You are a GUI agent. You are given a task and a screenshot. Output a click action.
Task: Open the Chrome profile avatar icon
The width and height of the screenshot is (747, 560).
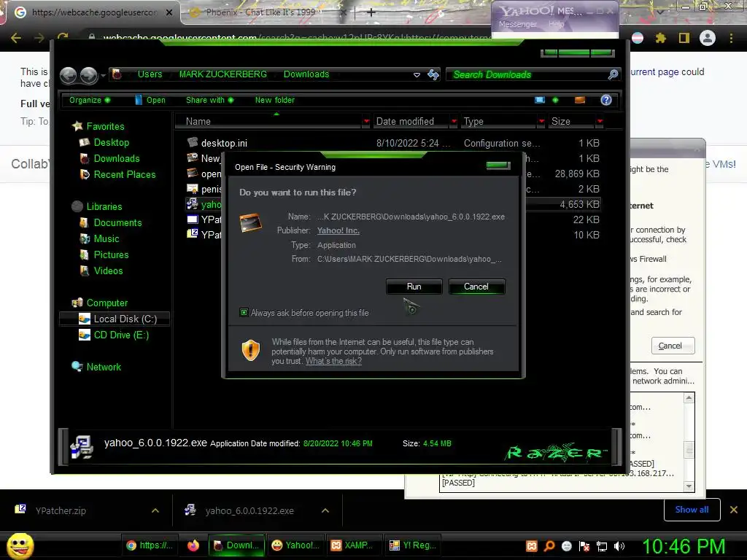[708, 38]
